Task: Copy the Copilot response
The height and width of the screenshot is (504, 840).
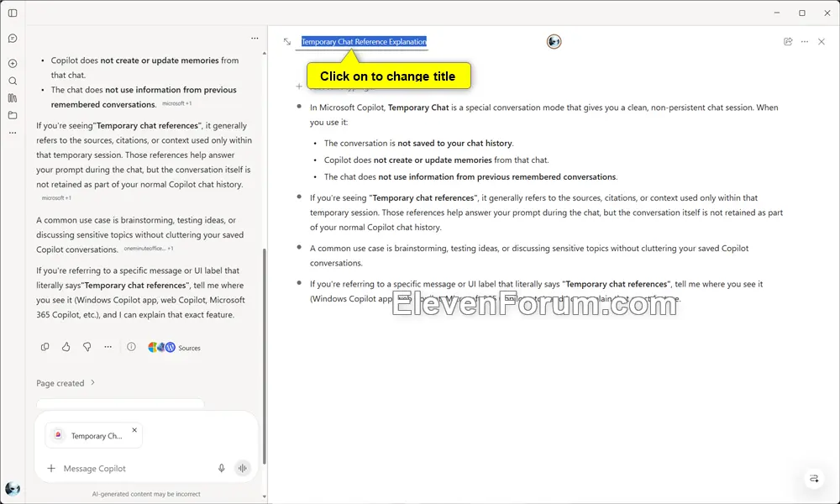Action: pos(45,347)
